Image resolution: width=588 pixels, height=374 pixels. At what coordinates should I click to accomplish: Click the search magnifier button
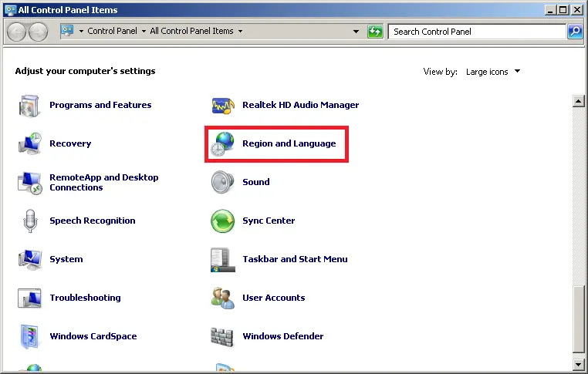click(575, 32)
